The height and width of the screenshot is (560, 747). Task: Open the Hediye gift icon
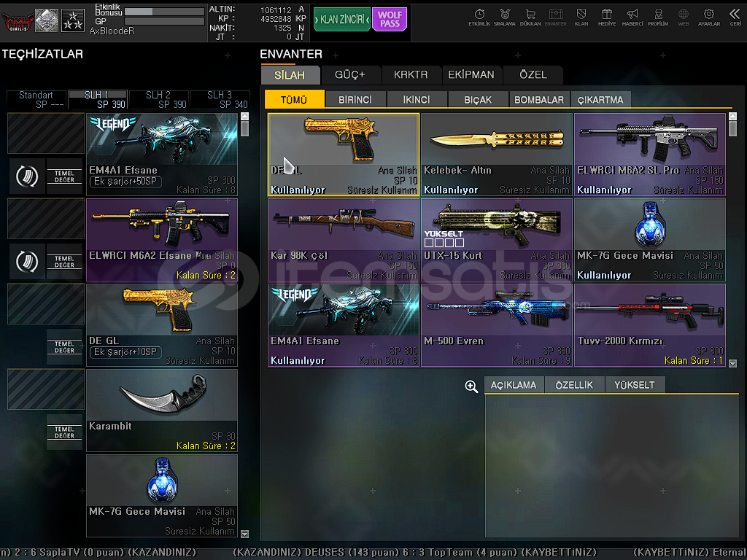point(606,17)
